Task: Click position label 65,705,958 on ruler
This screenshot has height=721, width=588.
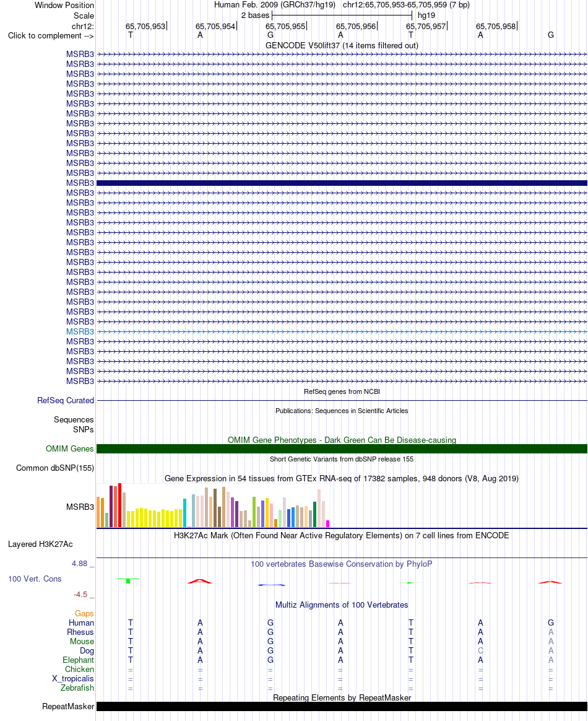Action: click(496, 26)
